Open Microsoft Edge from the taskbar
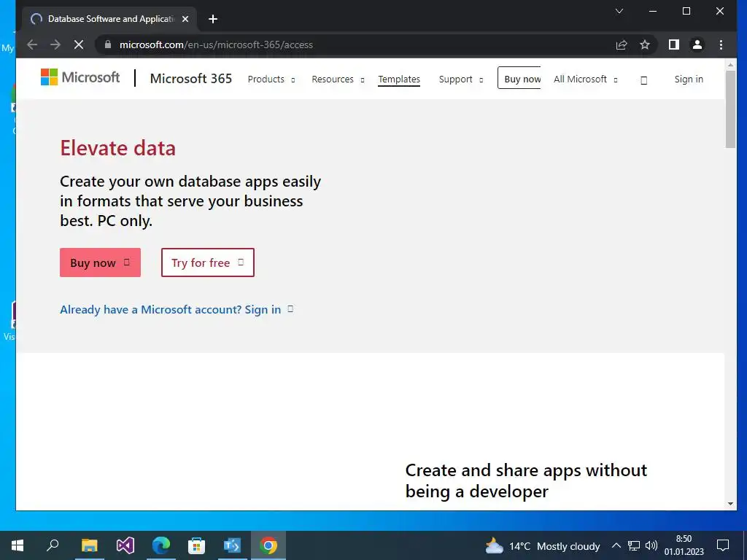747x560 pixels. tap(161, 545)
